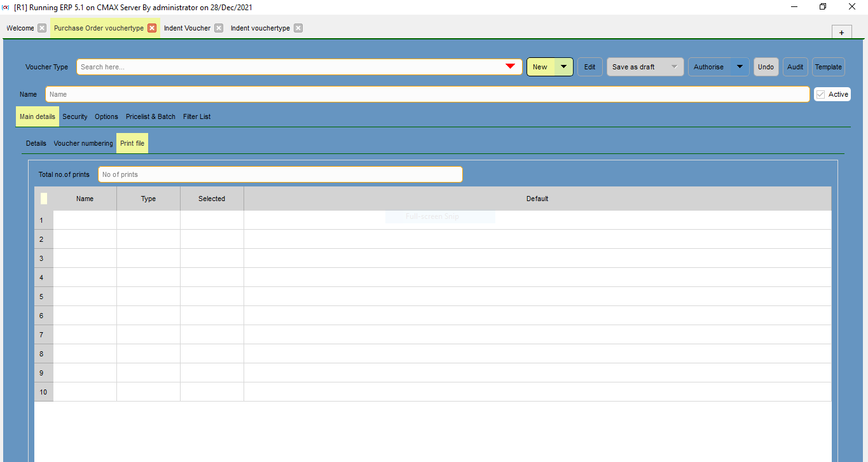Select row 10 header in grid
868x462 pixels.
44,392
